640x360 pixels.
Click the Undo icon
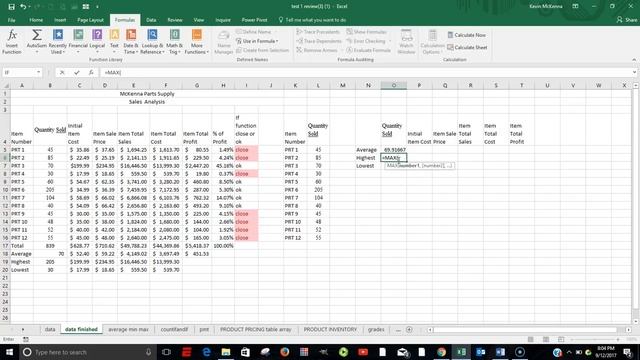pyautogui.click(x=23, y=7)
